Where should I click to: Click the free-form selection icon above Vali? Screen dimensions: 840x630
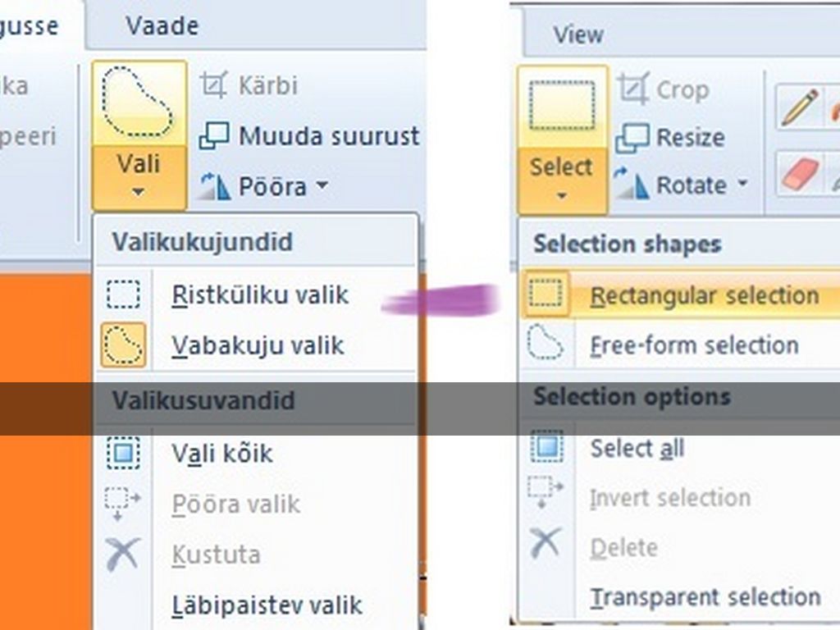coord(139,103)
